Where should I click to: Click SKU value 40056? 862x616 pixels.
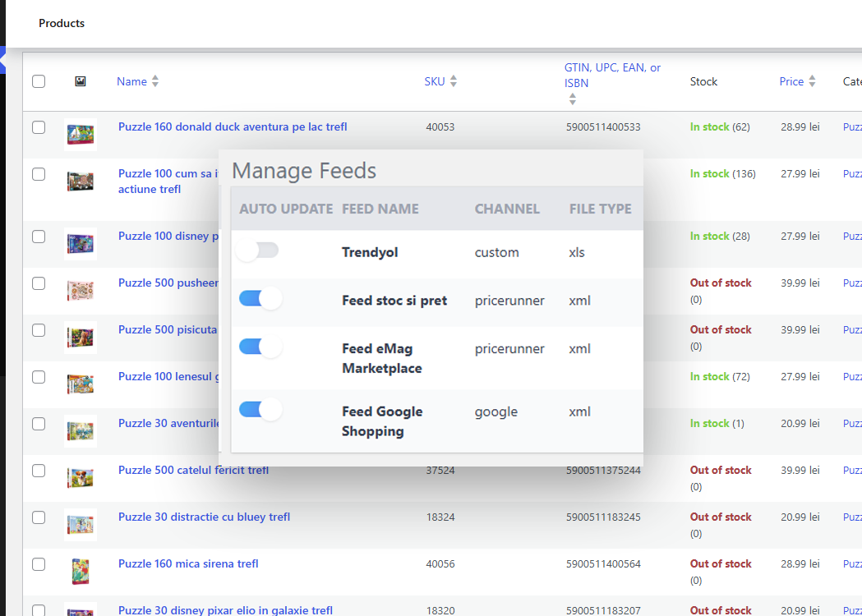[x=440, y=563]
